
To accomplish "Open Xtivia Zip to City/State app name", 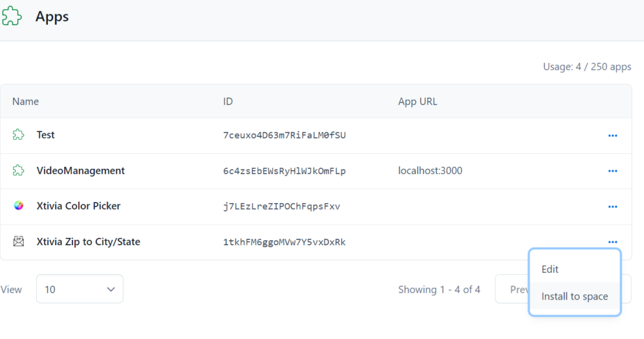I will (88, 242).
